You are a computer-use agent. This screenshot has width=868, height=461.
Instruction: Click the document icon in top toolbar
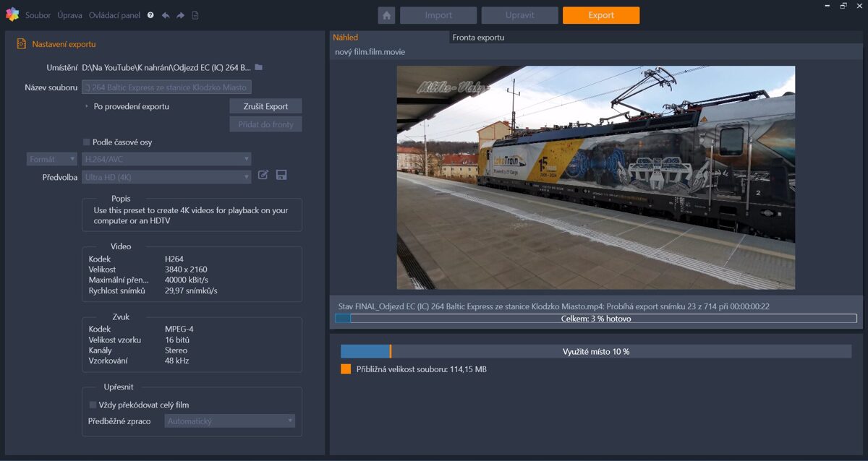(x=195, y=15)
